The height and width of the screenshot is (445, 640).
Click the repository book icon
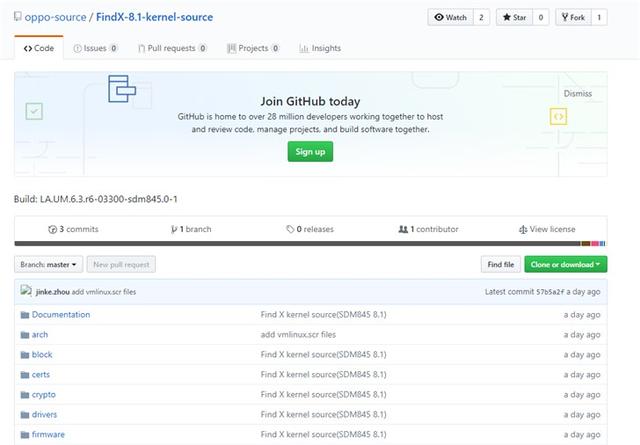pyautogui.click(x=18, y=16)
